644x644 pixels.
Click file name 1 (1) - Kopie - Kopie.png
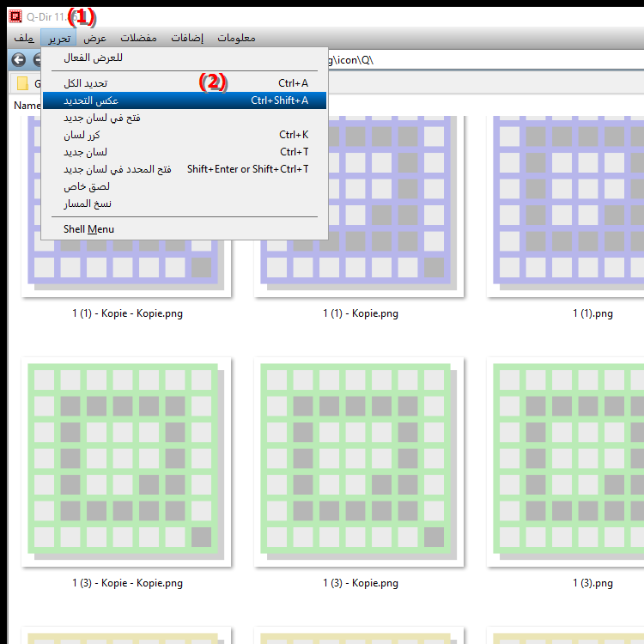point(127,313)
